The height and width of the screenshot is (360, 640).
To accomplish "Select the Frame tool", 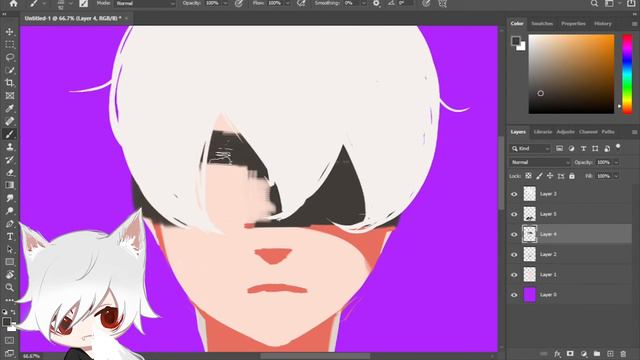I will (10, 96).
